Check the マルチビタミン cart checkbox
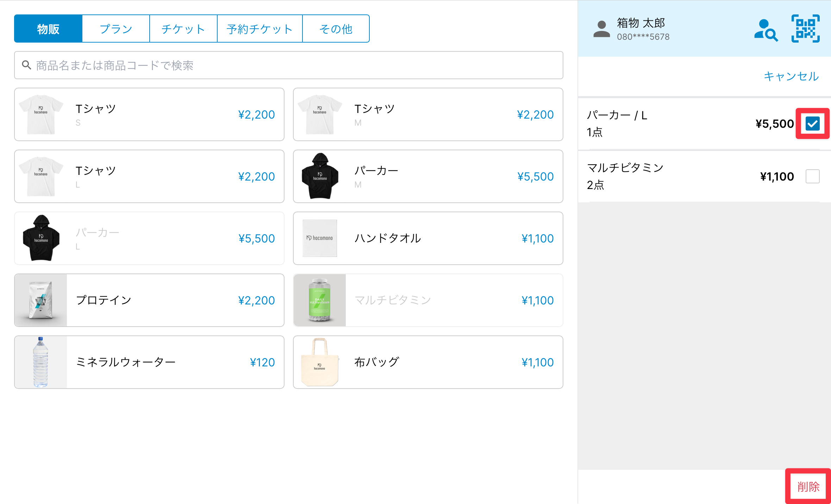This screenshot has width=831, height=504. tap(812, 176)
